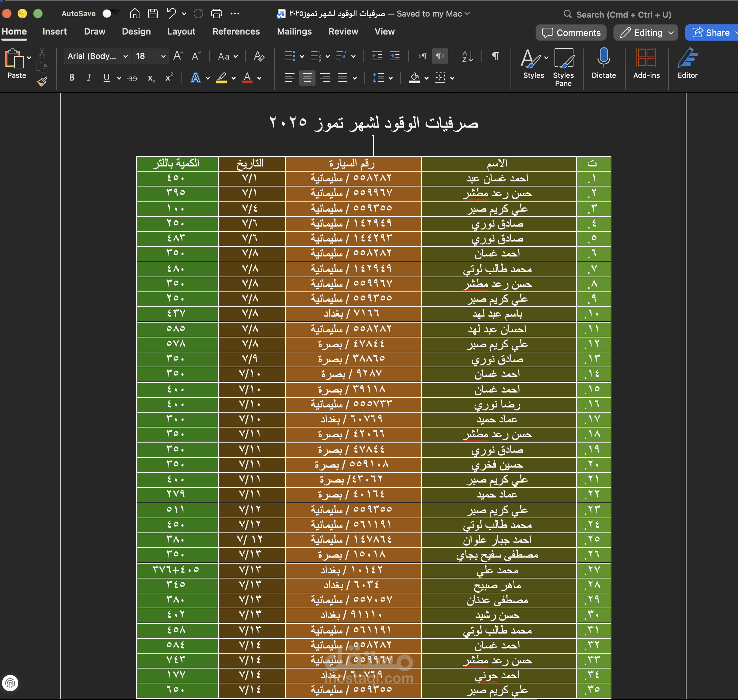Image resolution: width=738 pixels, height=700 pixels.
Task: Open the Mailings tab
Action: pyautogui.click(x=294, y=31)
